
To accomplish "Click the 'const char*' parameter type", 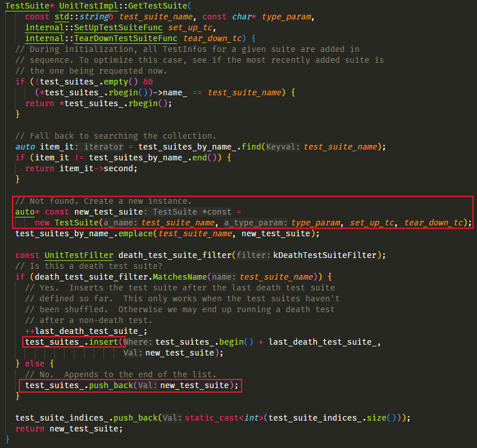I will point(230,17).
